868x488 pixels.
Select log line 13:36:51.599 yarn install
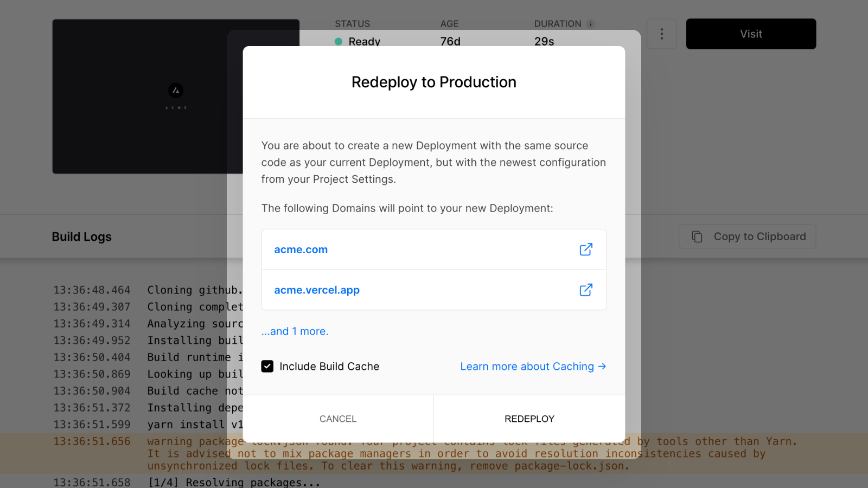coord(148,425)
